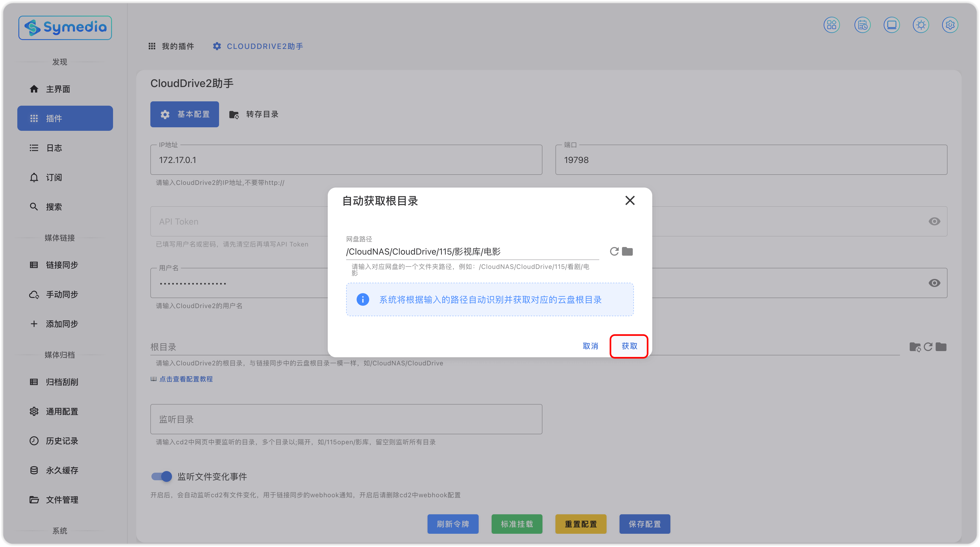Open folder browser icon in dialog
The width and height of the screenshot is (980, 547).
[627, 251]
